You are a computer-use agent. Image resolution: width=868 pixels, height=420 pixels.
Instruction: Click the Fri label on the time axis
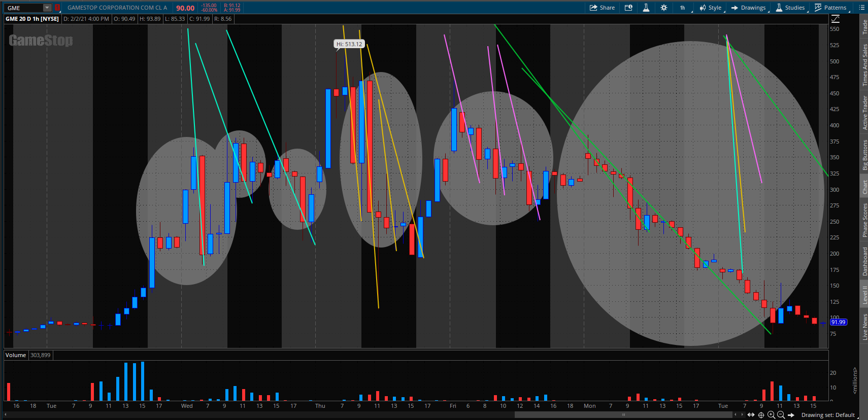[453, 406]
